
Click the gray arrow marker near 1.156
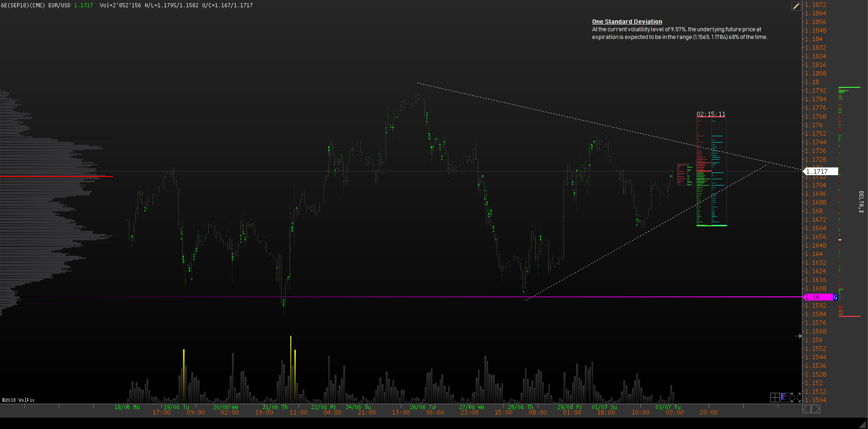click(x=798, y=336)
